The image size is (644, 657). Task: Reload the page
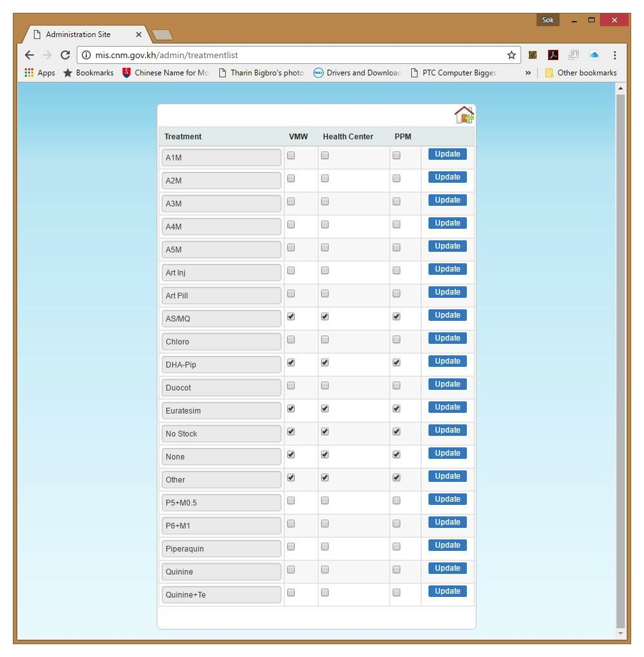click(65, 56)
